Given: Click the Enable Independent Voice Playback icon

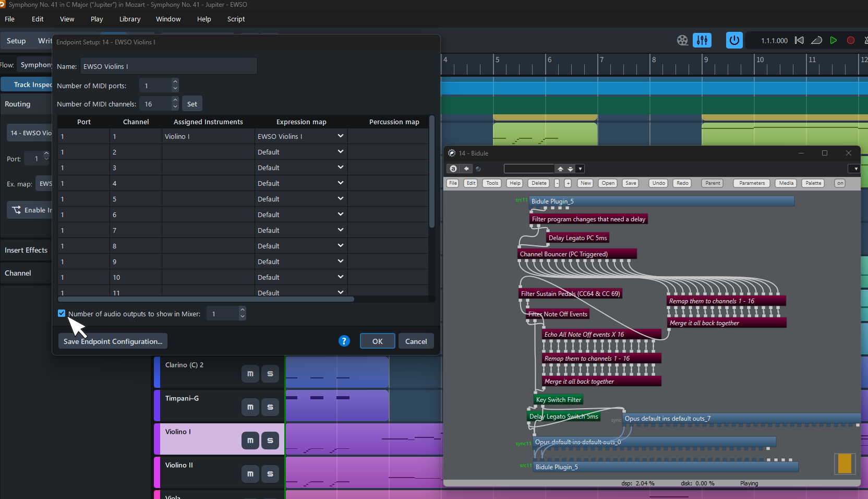Looking at the screenshot, I should (16, 210).
